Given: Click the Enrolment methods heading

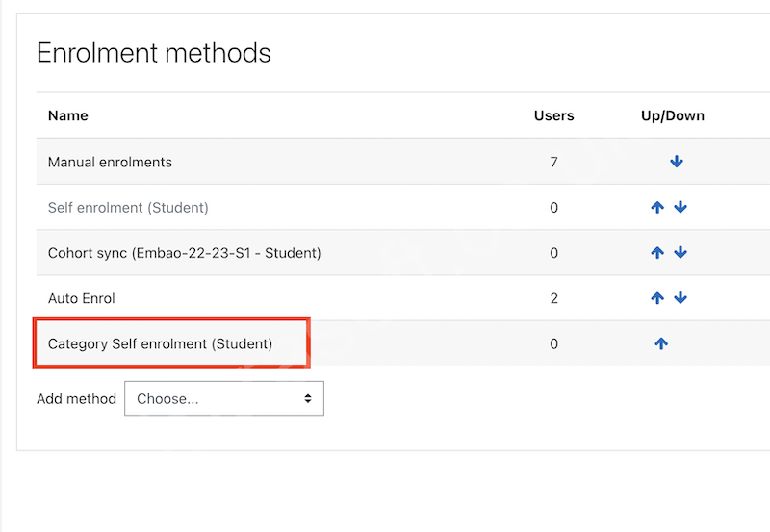Looking at the screenshot, I should click(154, 53).
